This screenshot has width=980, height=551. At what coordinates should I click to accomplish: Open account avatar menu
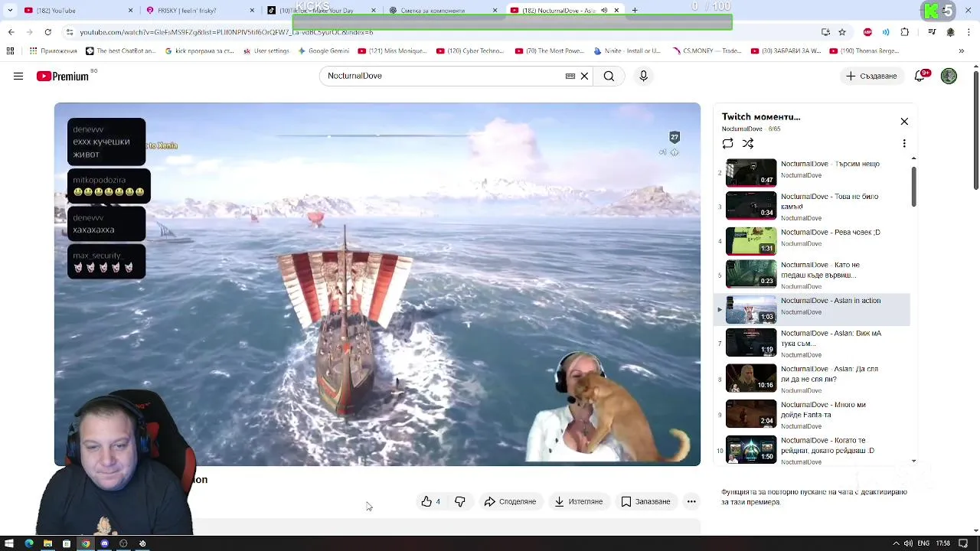tap(949, 76)
